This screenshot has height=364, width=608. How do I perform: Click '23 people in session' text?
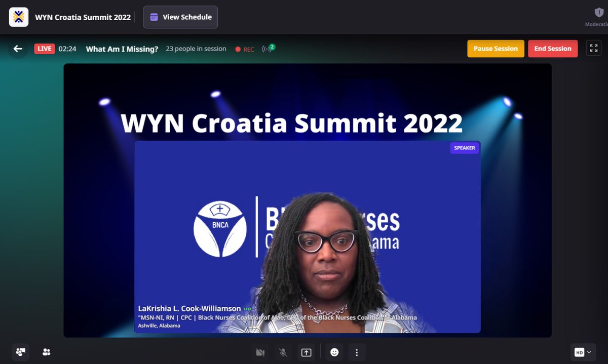coord(196,49)
